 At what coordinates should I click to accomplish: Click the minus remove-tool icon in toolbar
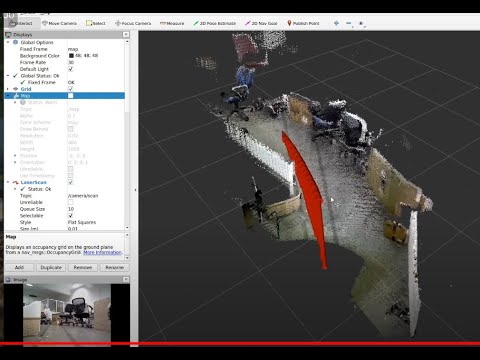pyautogui.click(x=349, y=23)
